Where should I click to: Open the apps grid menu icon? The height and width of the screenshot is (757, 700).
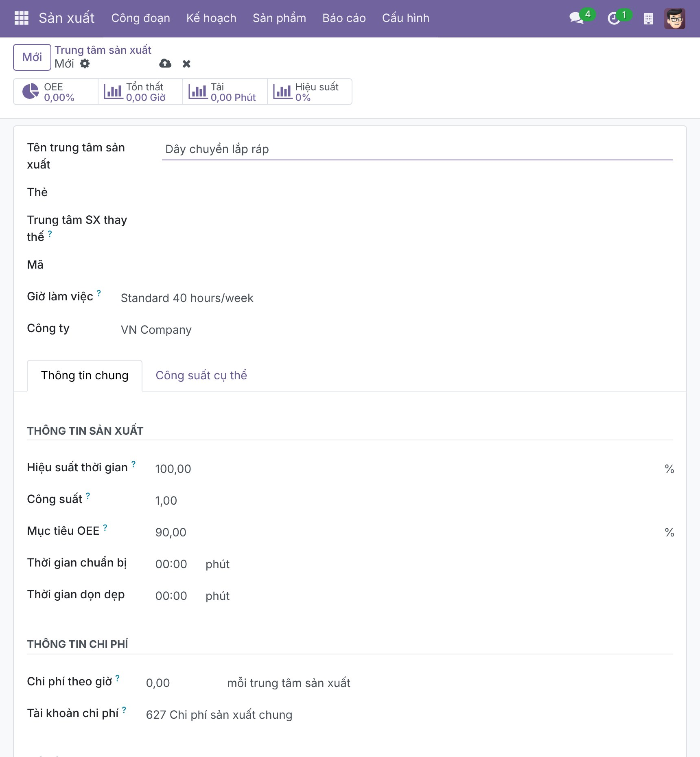coord(21,18)
